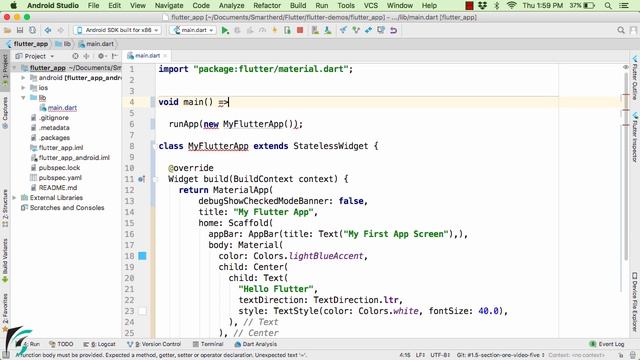
Task: Open the Logcat tool window
Action: (99, 344)
